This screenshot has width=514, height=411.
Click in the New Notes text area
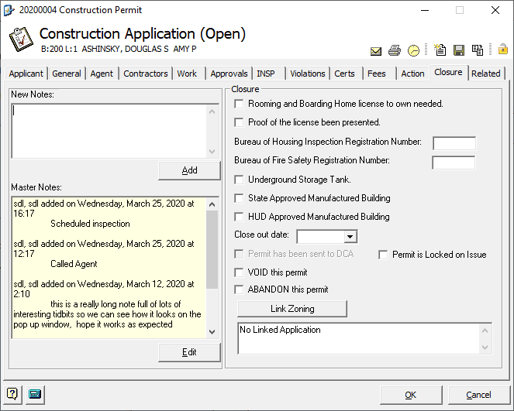[109, 131]
